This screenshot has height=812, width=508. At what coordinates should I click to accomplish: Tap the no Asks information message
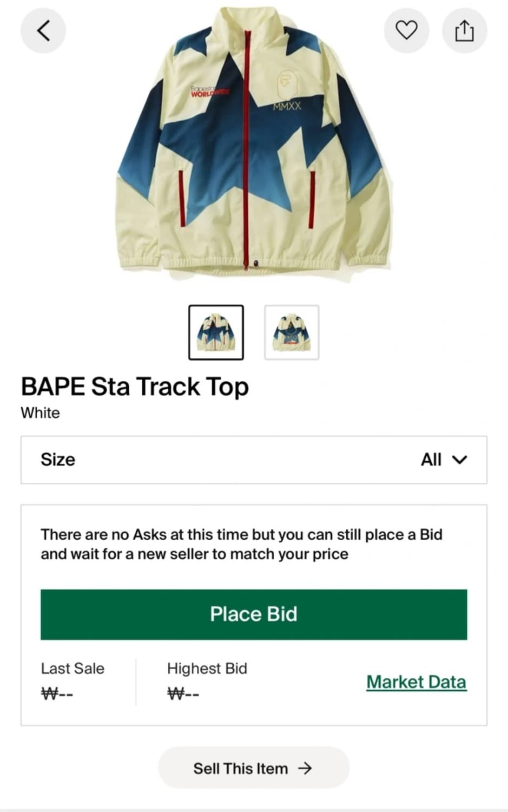pyautogui.click(x=242, y=544)
